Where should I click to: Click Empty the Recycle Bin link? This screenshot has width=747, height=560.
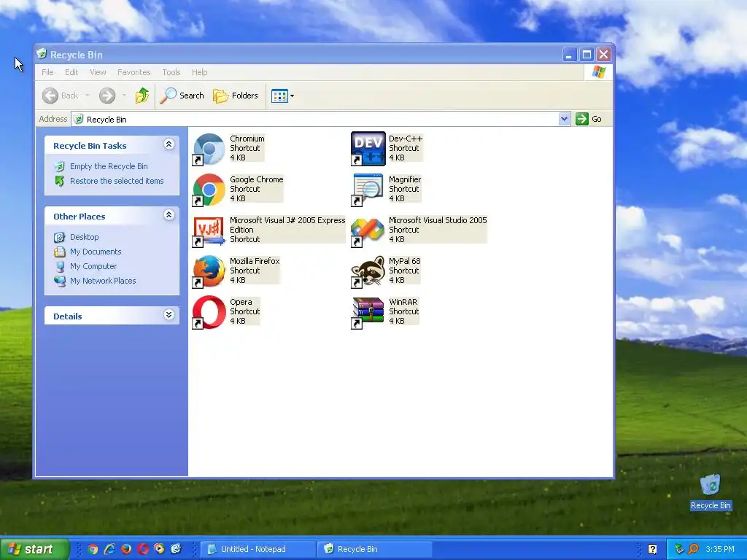point(109,166)
